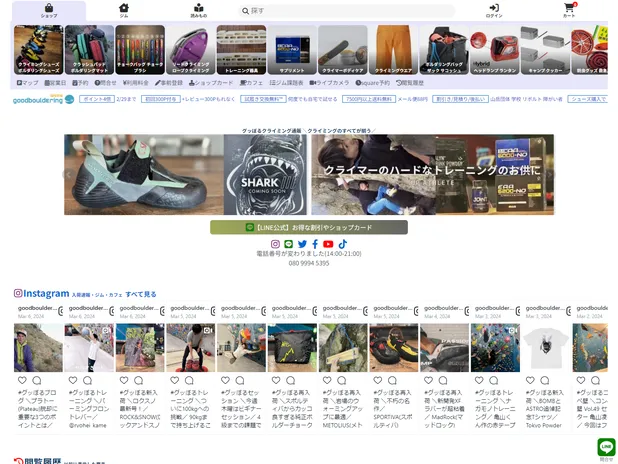Click the 試履き交換無料 badge
The width and height of the screenshot is (618, 464).
263,99
